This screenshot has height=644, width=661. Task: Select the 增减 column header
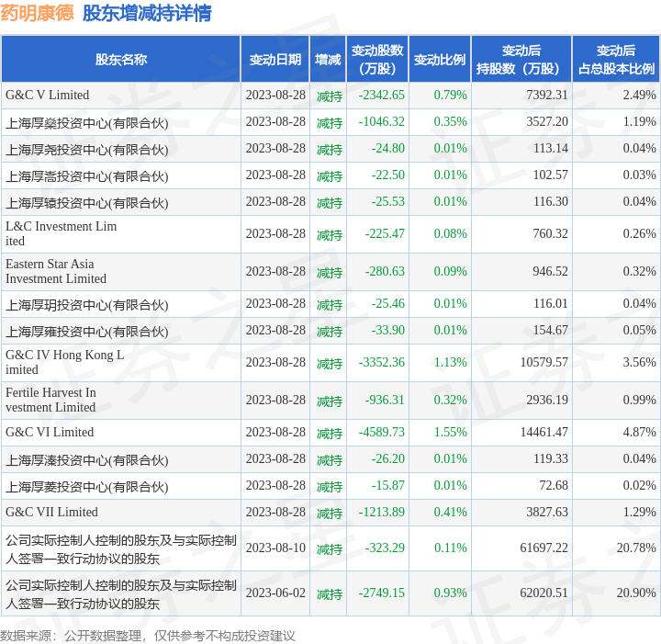pyautogui.click(x=328, y=60)
